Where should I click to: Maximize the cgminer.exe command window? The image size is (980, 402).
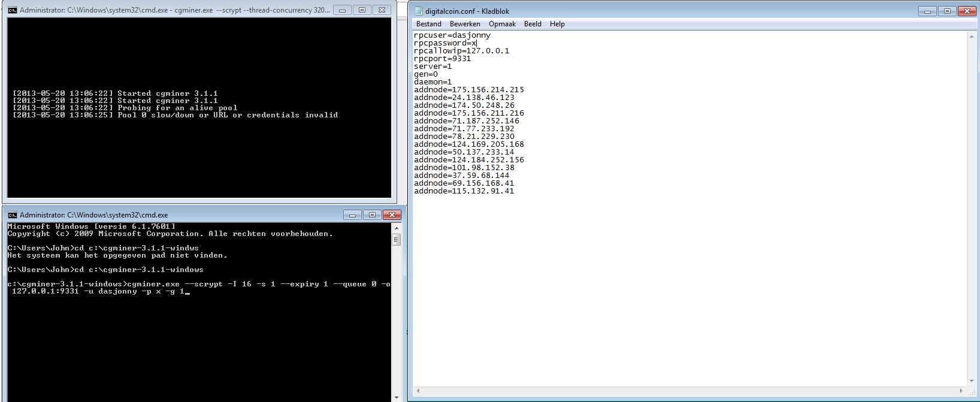click(362, 10)
